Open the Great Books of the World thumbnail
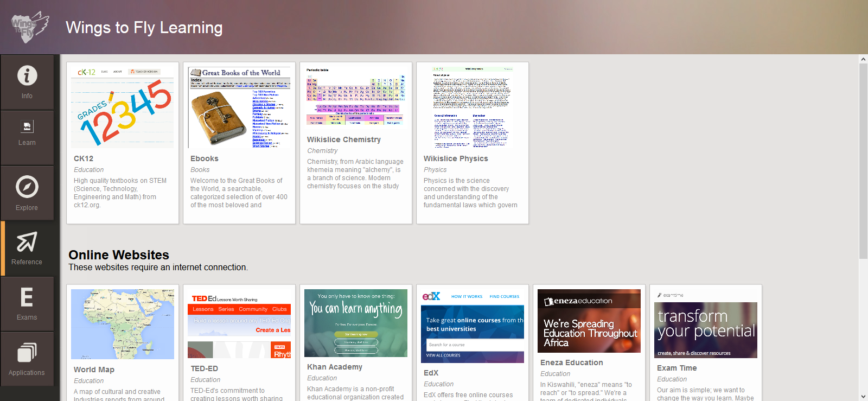 [x=239, y=107]
